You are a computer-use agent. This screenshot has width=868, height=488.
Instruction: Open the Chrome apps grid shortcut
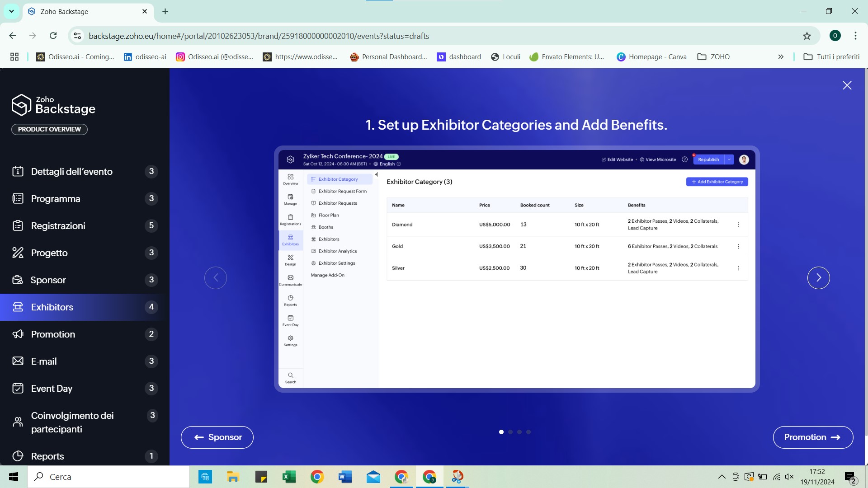pyautogui.click(x=14, y=57)
